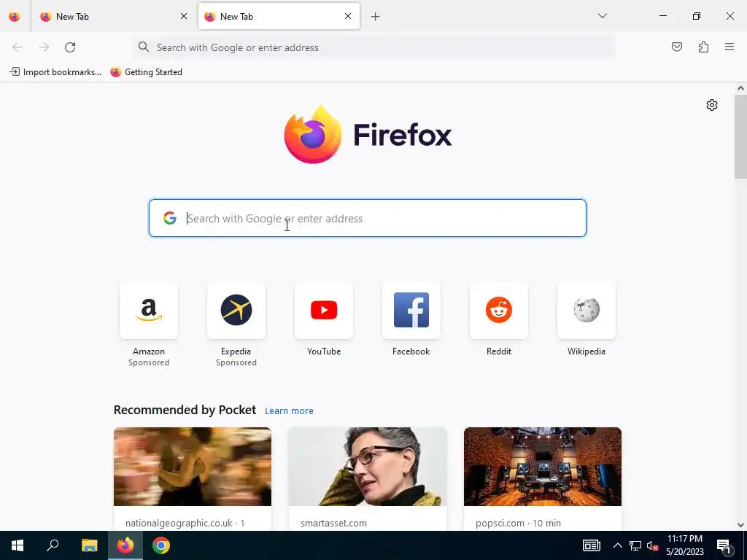
Task: Select Firefox in the taskbar
Action: (125, 545)
